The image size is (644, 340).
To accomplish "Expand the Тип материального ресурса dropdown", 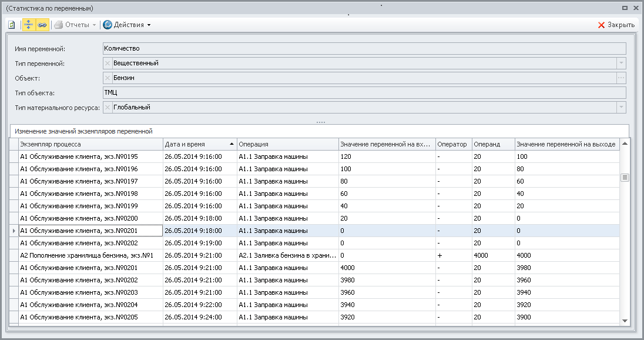I will (x=621, y=107).
